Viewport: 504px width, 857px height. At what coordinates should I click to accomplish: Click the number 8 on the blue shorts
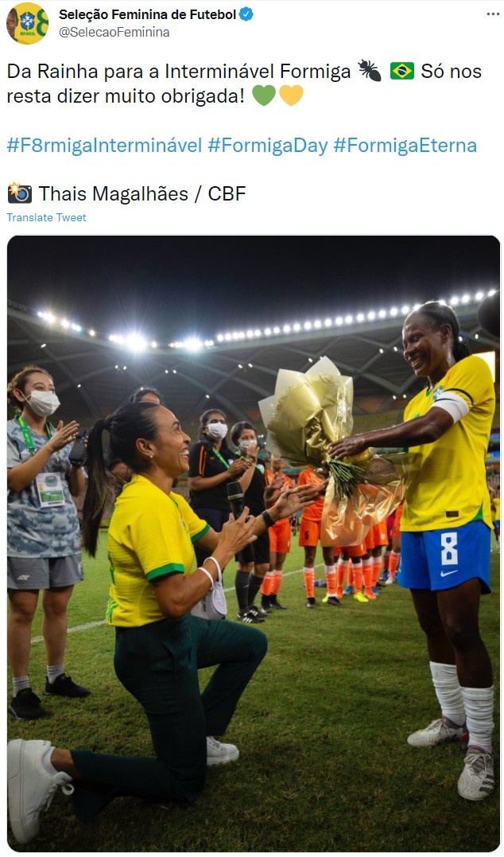449,549
